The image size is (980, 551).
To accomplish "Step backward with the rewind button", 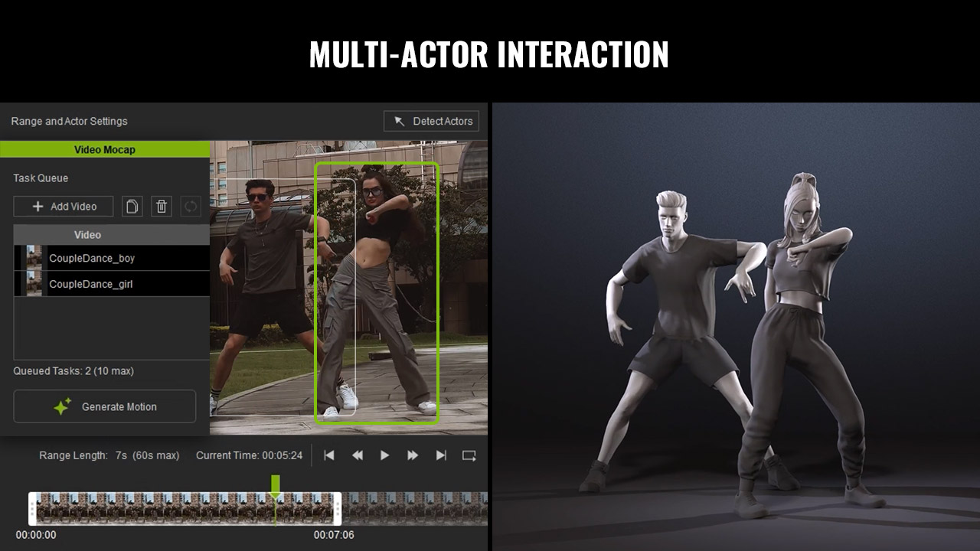I will [357, 455].
